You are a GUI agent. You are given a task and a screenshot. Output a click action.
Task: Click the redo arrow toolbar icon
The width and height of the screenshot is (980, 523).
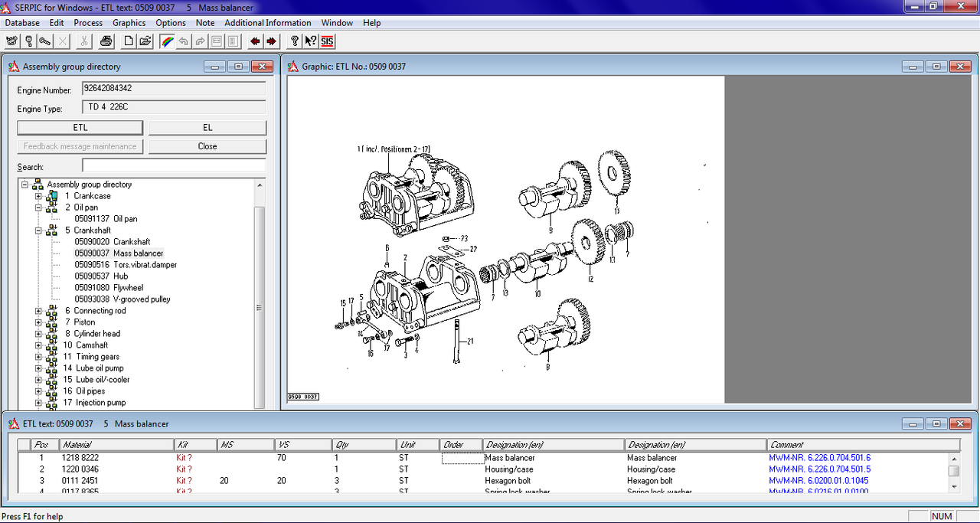click(x=200, y=41)
